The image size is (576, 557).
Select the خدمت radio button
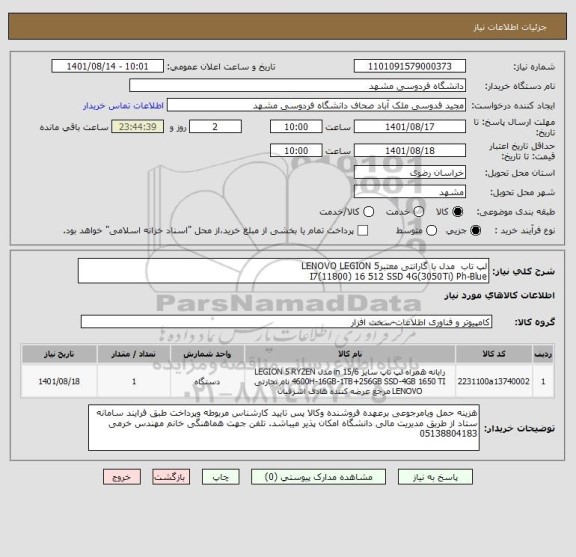[419, 212]
